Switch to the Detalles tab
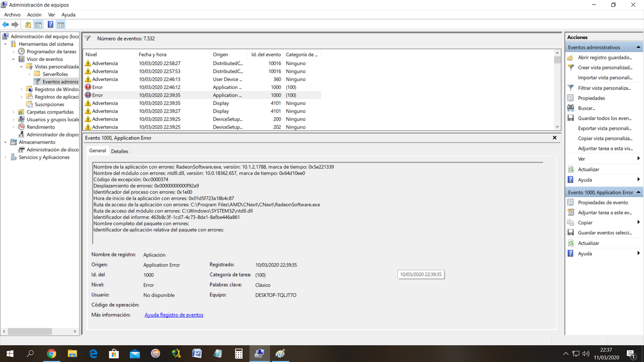Screen dimensions: 644x362 pyautogui.click(x=120, y=151)
